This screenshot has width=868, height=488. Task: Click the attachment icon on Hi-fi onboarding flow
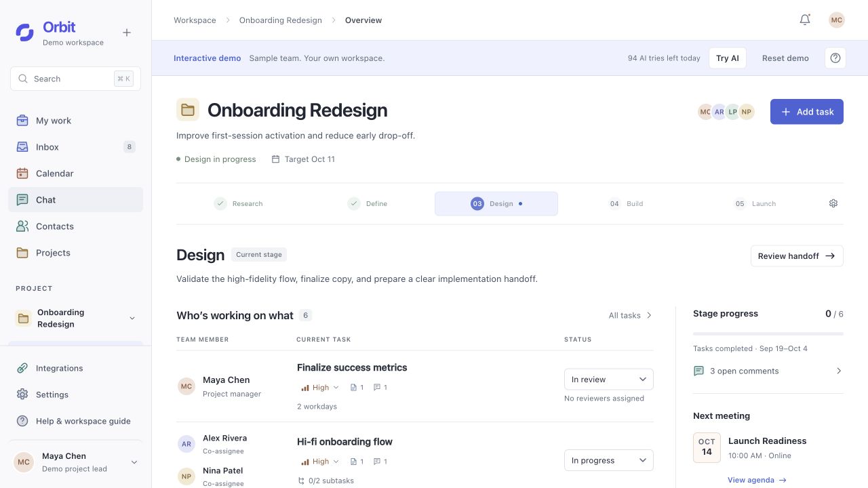[353, 462]
